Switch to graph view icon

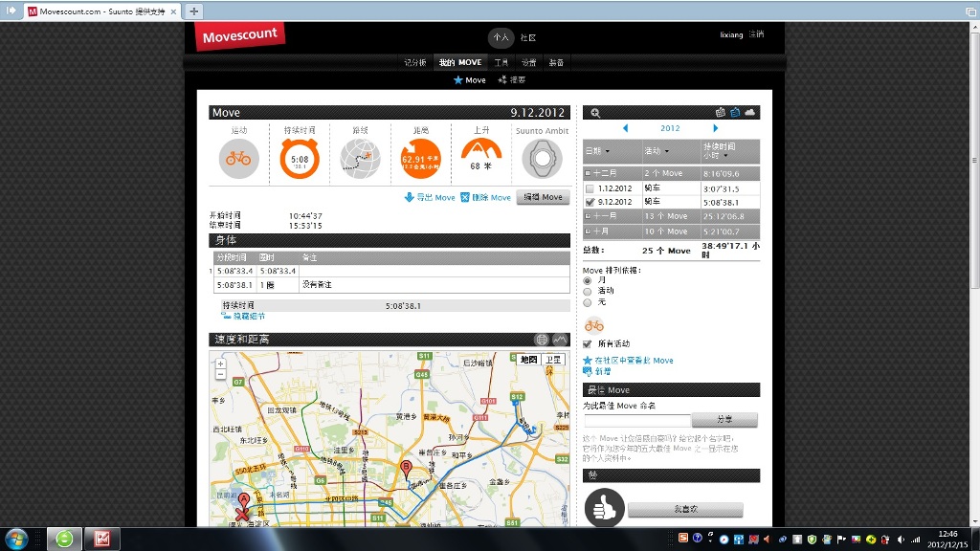pos(560,340)
